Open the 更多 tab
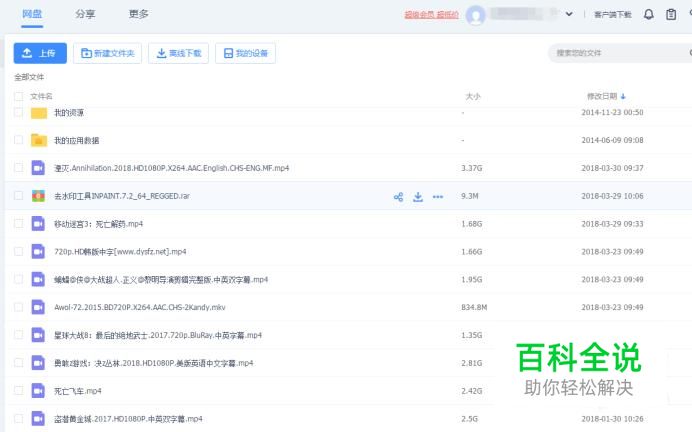Image resolution: width=692 pixels, height=432 pixels. (139, 14)
